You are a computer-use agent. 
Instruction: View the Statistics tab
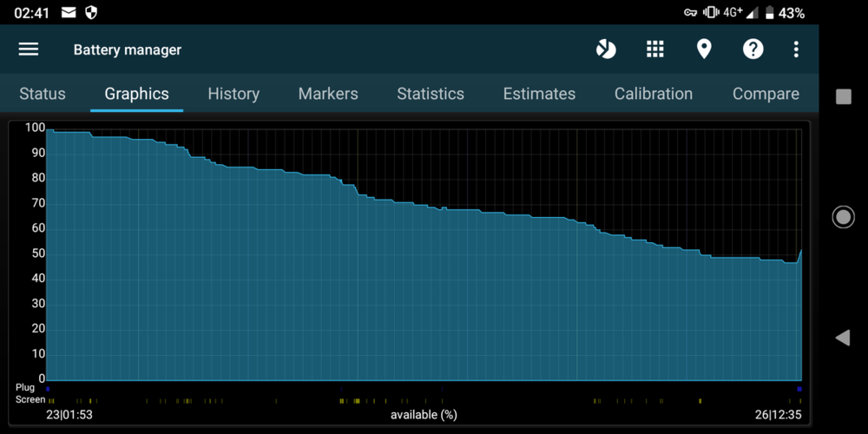(x=431, y=94)
